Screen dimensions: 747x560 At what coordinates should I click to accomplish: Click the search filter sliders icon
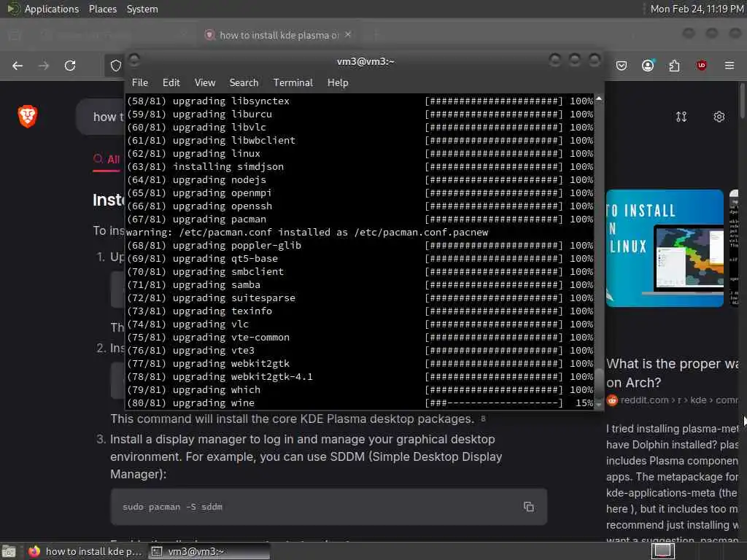[x=681, y=117]
